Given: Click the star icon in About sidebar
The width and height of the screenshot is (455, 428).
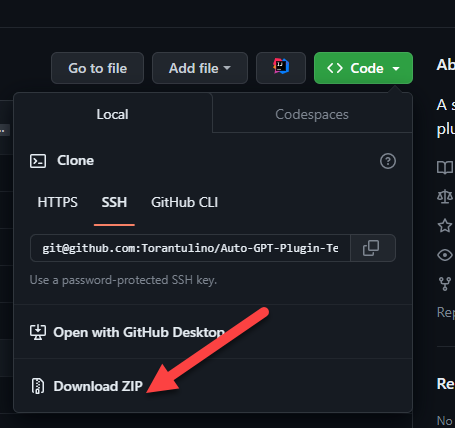Looking at the screenshot, I should (445, 226).
